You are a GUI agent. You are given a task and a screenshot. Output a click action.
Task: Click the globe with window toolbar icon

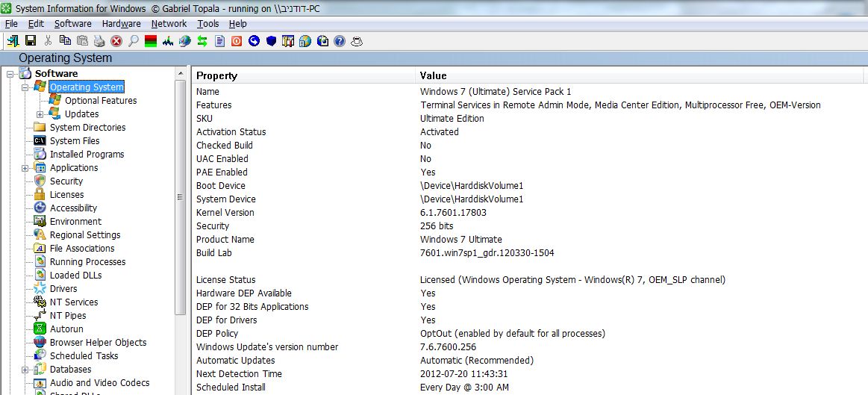click(322, 41)
